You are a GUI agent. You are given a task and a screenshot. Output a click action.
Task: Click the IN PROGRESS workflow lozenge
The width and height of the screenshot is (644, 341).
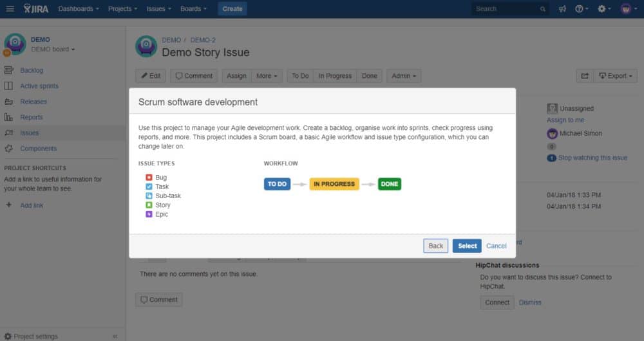pyautogui.click(x=334, y=184)
